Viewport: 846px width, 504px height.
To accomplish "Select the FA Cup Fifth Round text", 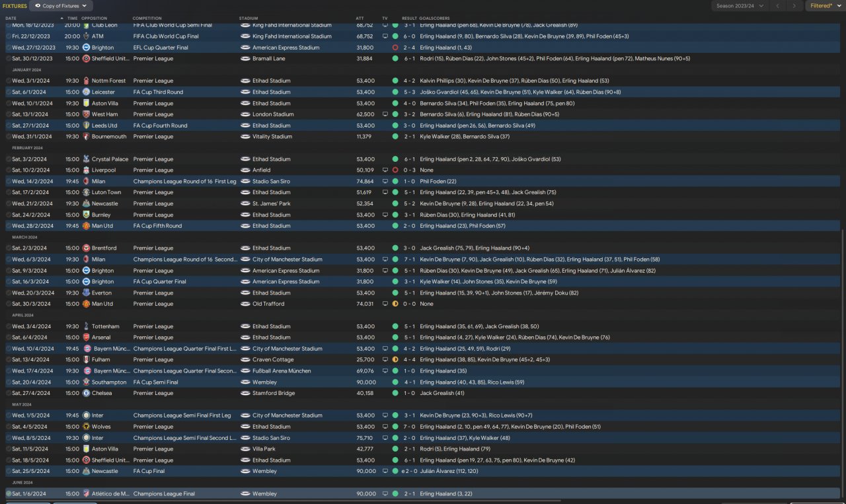I will (157, 226).
